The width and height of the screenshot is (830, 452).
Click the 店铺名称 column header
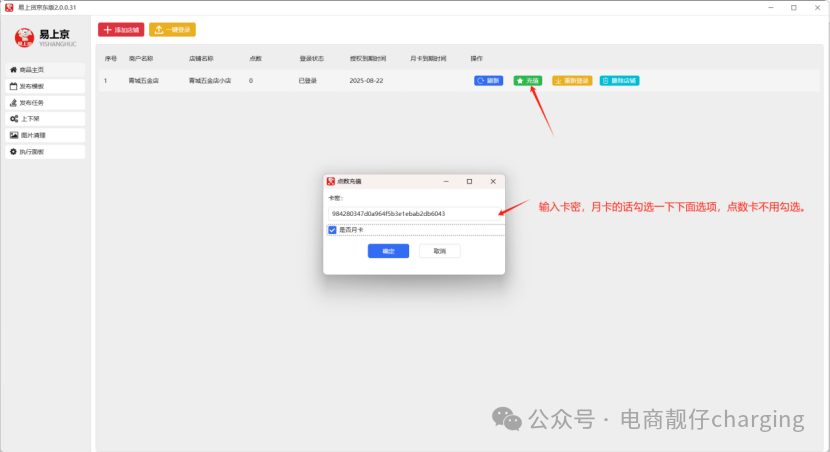point(201,59)
